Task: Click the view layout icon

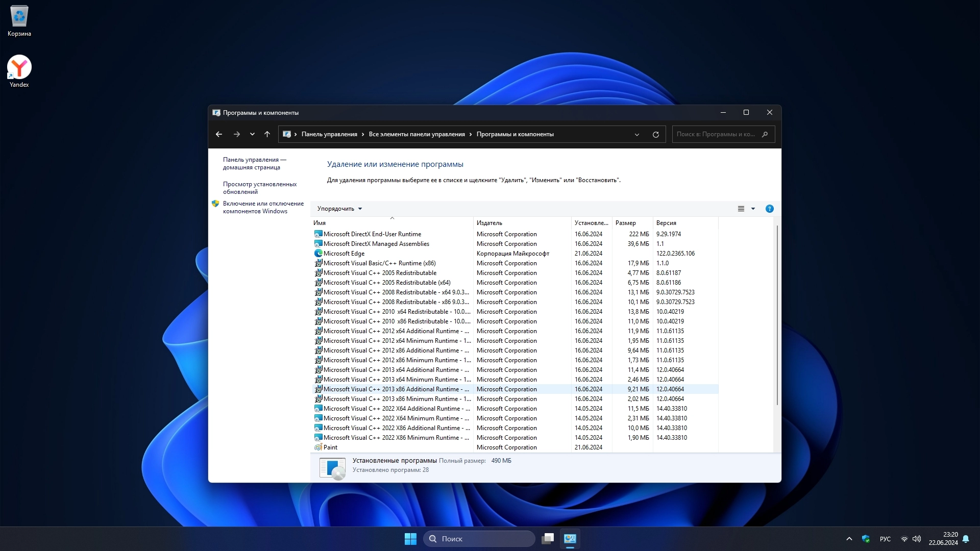Action: (741, 209)
